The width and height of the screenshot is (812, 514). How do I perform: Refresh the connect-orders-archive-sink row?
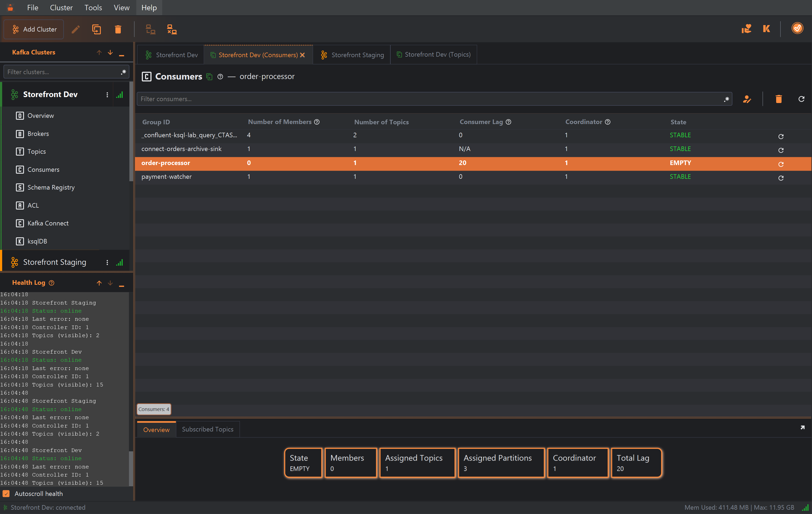[781, 150]
